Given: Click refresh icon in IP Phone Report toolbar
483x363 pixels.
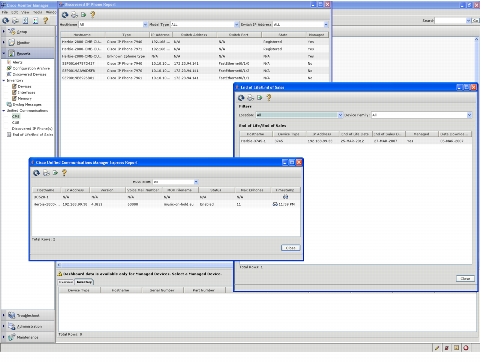Looking at the screenshot, I should pos(65,15).
